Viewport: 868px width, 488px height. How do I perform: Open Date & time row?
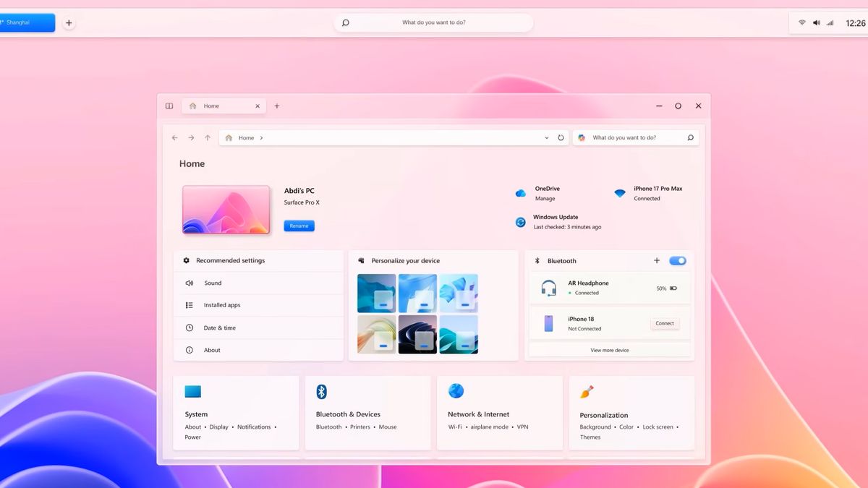(258, 328)
